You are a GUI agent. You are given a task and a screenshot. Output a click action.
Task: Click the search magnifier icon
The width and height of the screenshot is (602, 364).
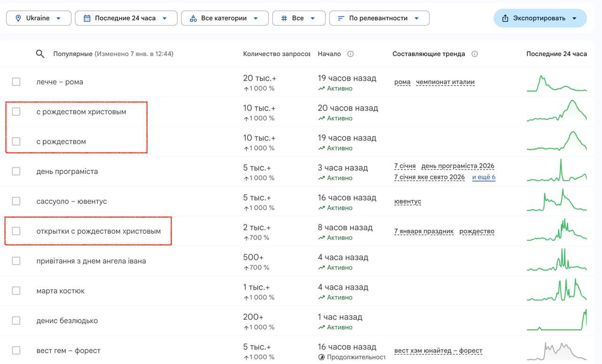40,54
